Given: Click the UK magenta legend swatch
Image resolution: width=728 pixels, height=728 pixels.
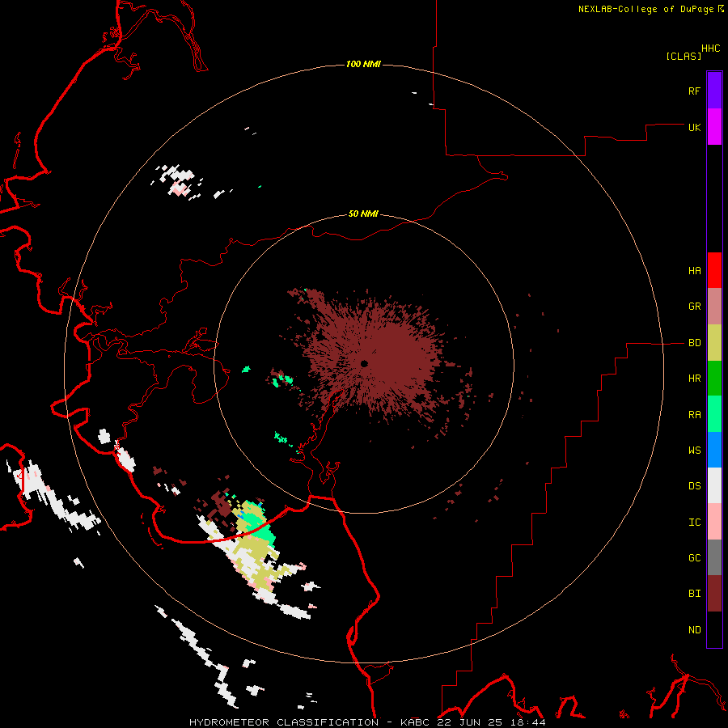Looking at the screenshot, I should click(714, 127).
